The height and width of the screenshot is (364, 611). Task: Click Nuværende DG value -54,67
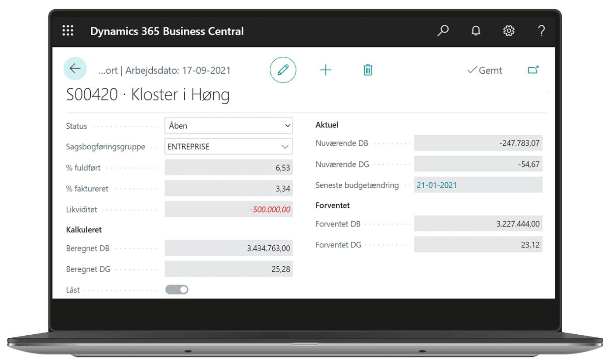tap(478, 164)
